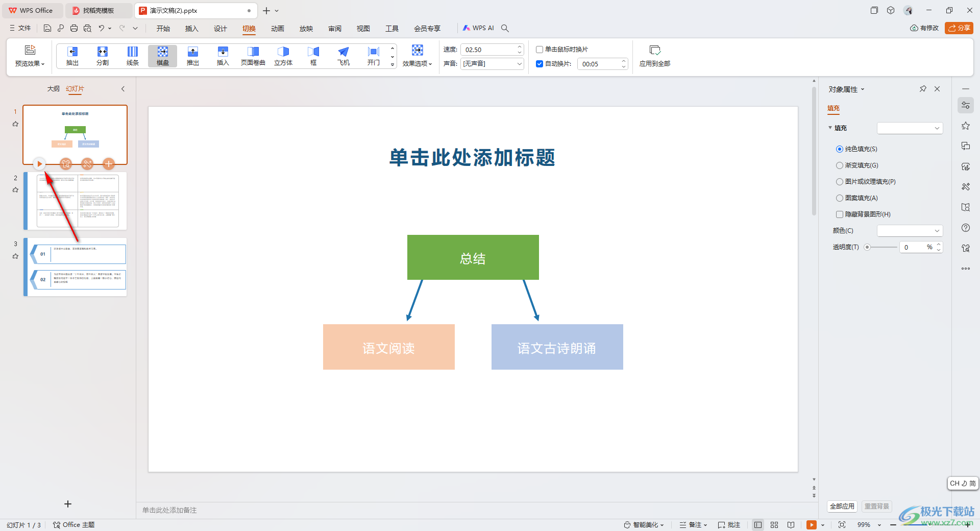Open 效果选项 dropdown
The width and height of the screenshot is (980, 531).
418,56
